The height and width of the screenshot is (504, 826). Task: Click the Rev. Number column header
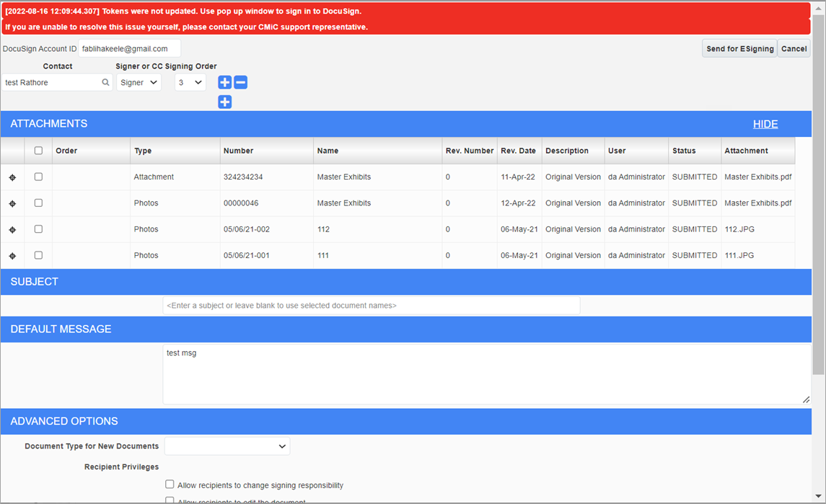pos(470,151)
